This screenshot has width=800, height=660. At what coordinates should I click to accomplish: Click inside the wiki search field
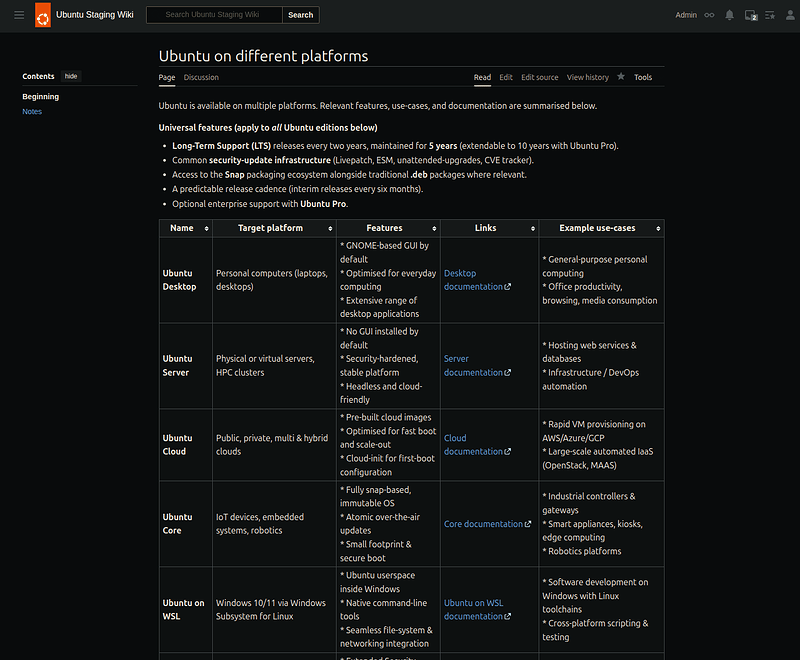point(213,15)
